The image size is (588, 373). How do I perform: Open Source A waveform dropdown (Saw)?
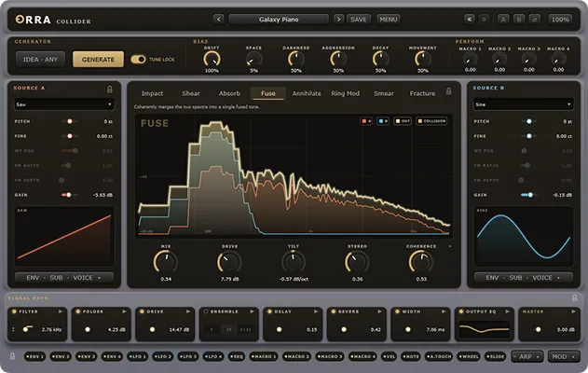coord(64,104)
